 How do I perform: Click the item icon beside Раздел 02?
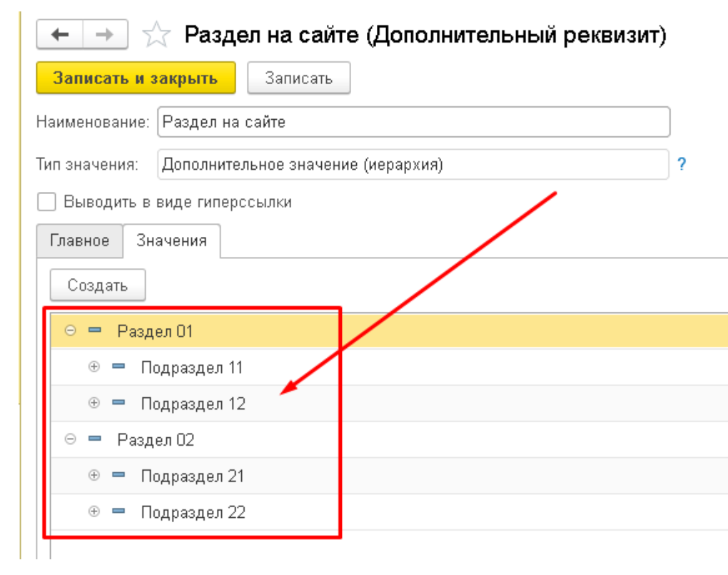(x=95, y=439)
